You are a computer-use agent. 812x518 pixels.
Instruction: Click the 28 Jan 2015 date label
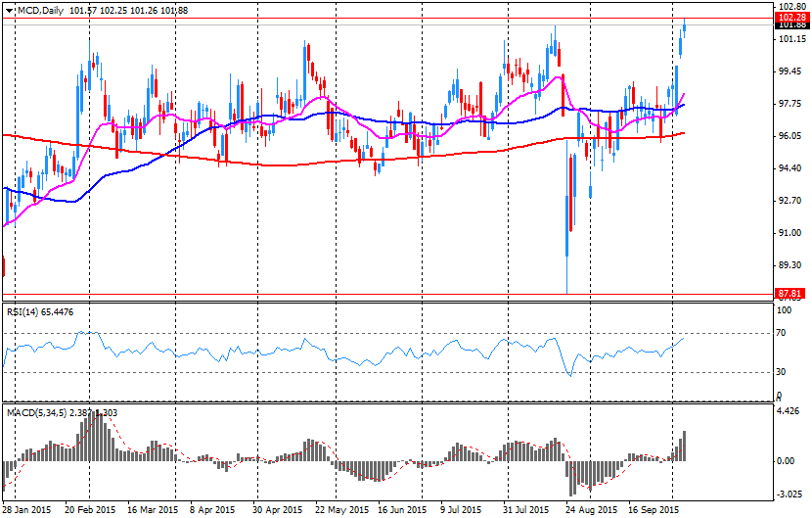tap(27, 510)
